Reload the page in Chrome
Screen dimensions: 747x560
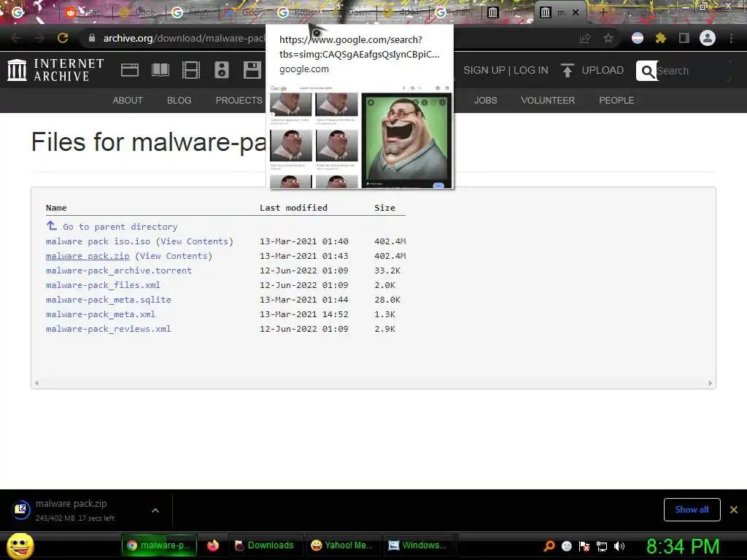[x=63, y=38]
